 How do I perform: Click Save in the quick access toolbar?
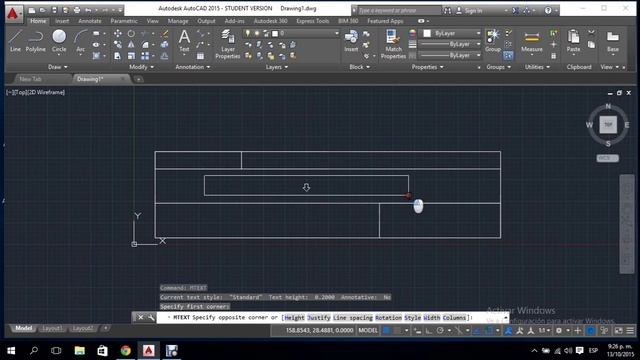[x=54, y=10]
